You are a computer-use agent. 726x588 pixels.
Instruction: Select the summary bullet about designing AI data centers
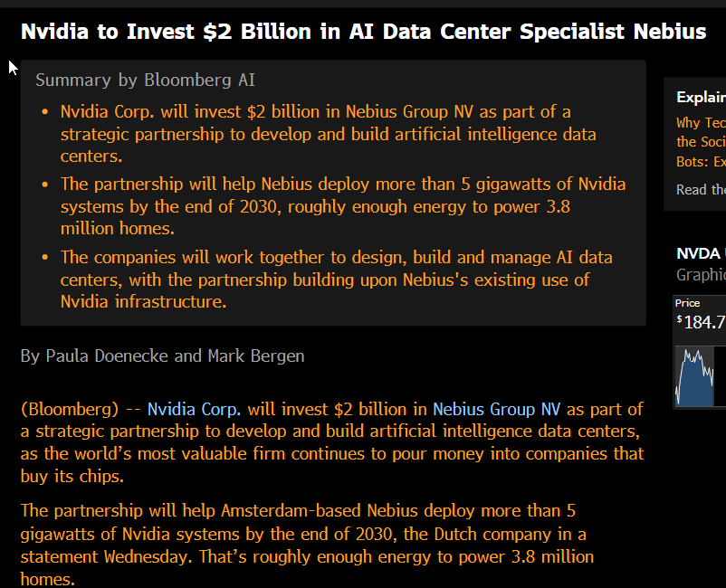point(326,279)
